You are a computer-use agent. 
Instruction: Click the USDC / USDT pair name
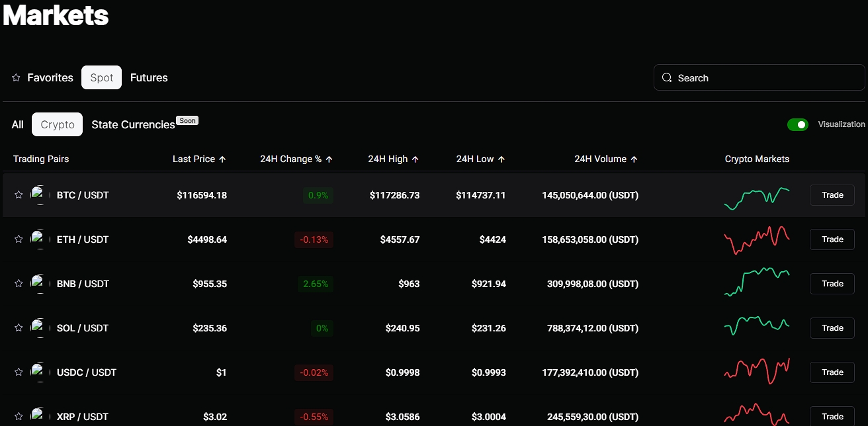pyautogui.click(x=87, y=372)
